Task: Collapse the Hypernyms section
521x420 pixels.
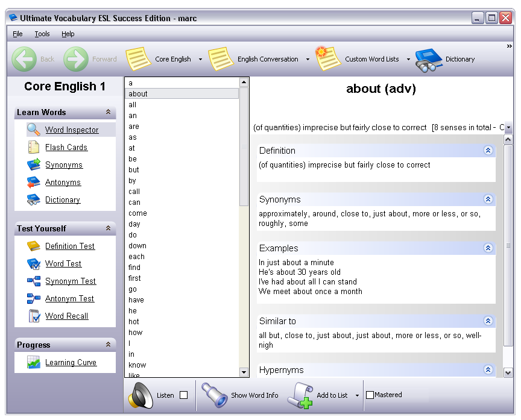Action: coord(488,369)
